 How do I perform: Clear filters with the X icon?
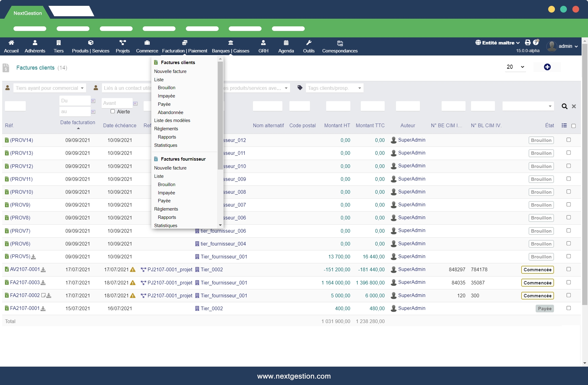pyautogui.click(x=574, y=106)
